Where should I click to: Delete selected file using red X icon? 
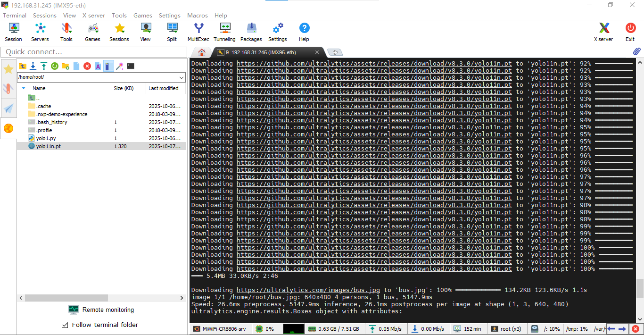(87, 66)
